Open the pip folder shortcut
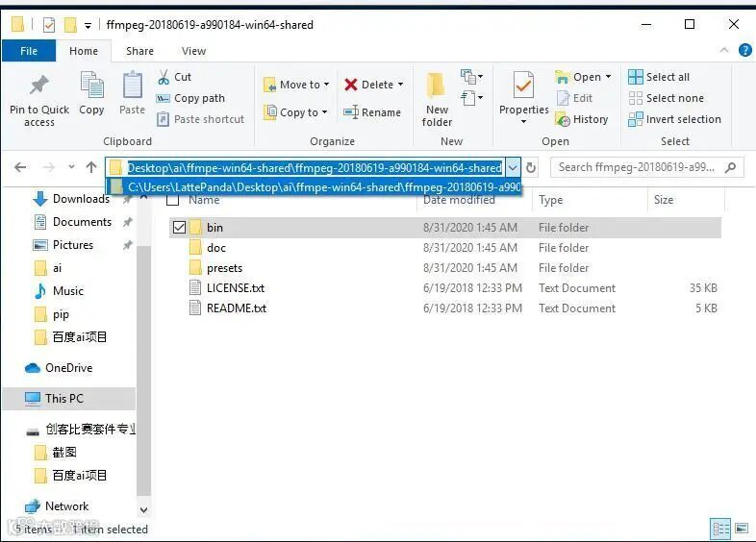This screenshot has width=756, height=542. pyautogui.click(x=52, y=314)
